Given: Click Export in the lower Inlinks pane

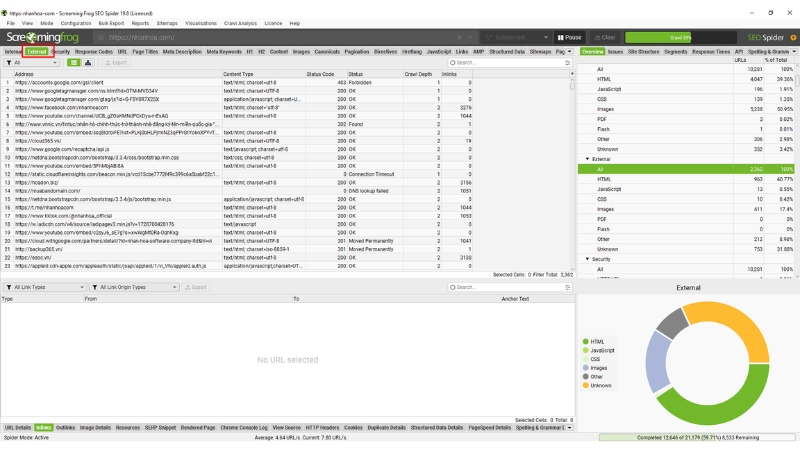Looking at the screenshot, I should [x=195, y=287].
